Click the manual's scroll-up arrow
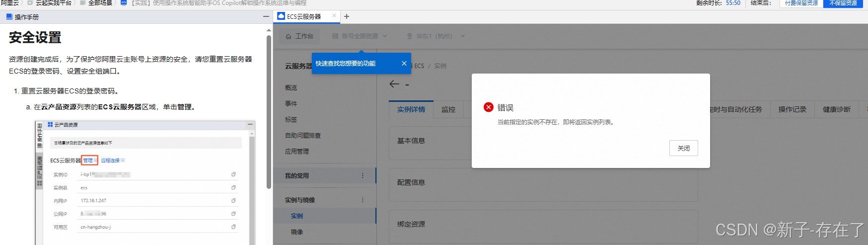 click(269, 30)
